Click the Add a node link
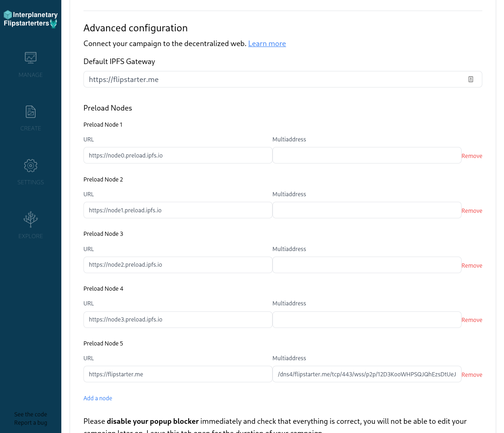Image resolution: width=504 pixels, height=433 pixels. click(x=98, y=398)
